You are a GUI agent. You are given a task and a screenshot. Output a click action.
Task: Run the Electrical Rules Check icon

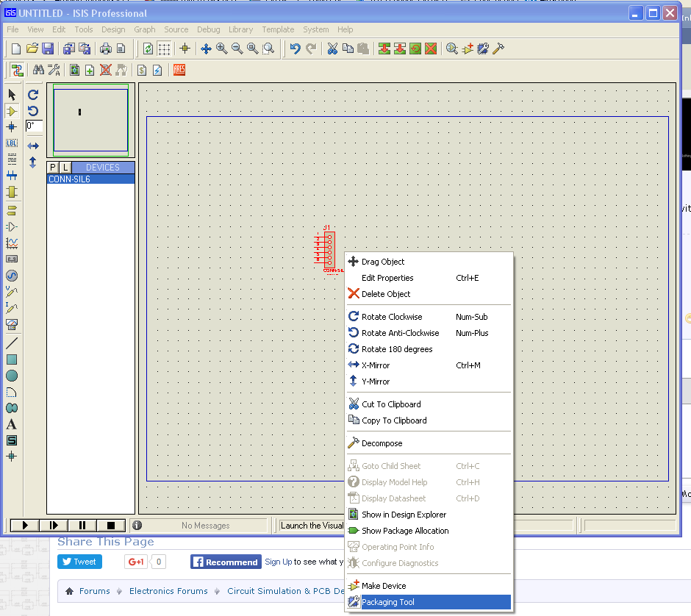[x=157, y=70]
